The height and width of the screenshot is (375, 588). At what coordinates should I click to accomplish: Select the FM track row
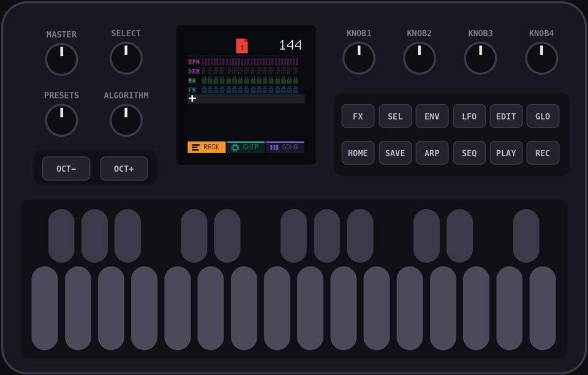(x=246, y=90)
